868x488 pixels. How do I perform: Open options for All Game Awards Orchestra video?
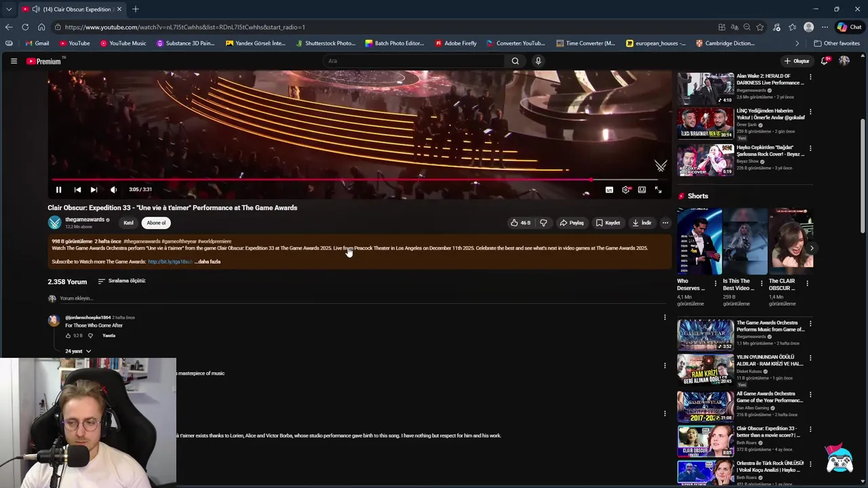[810, 394]
